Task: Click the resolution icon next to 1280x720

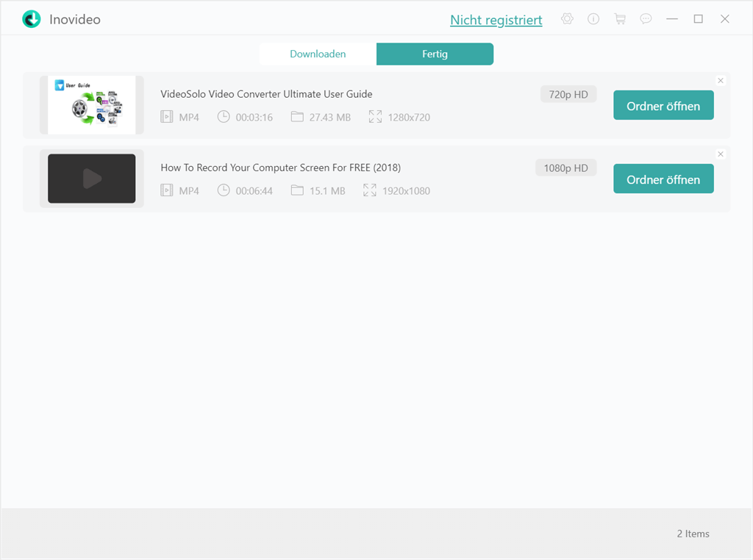Action: click(376, 117)
